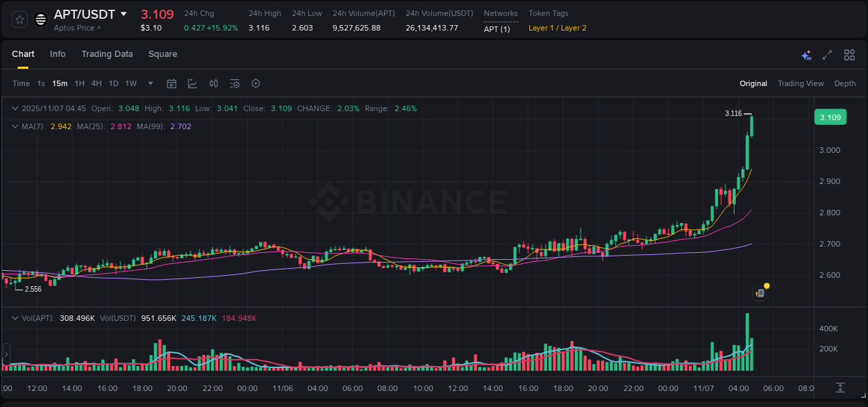Image resolution: width=868 pixels, height=407 pixels.
Task: Open the widgets grid icon near Trading View
Action: pos(849,55)
